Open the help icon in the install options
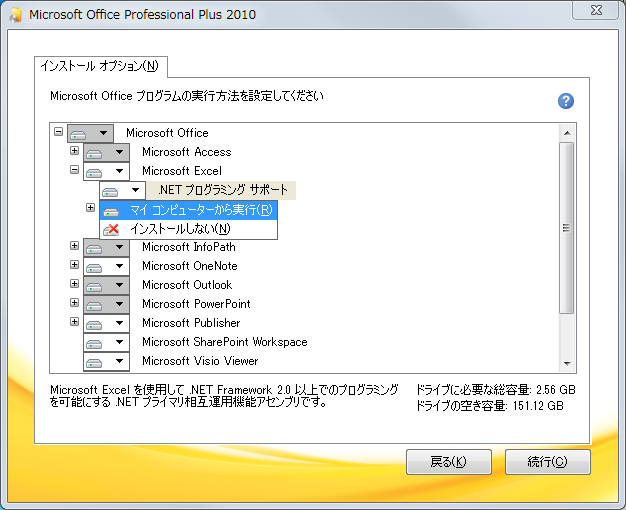 coord(566,101)
